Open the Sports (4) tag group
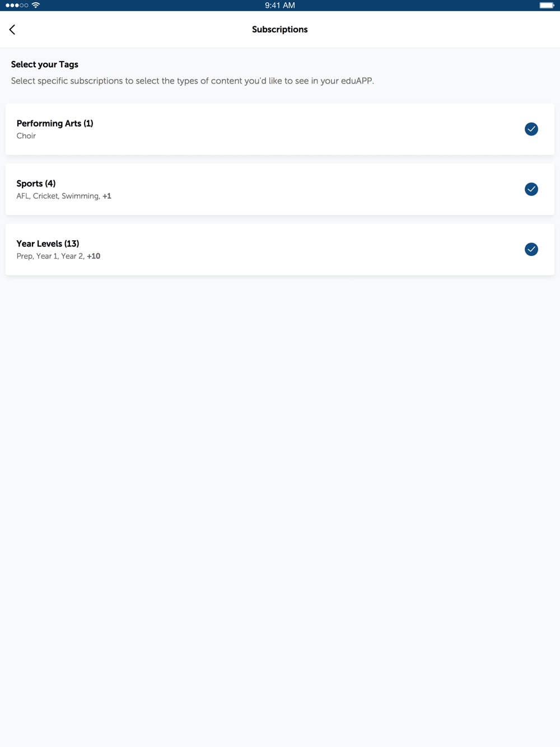The width and height of the screenshot is (560, 747). (36, 184)
